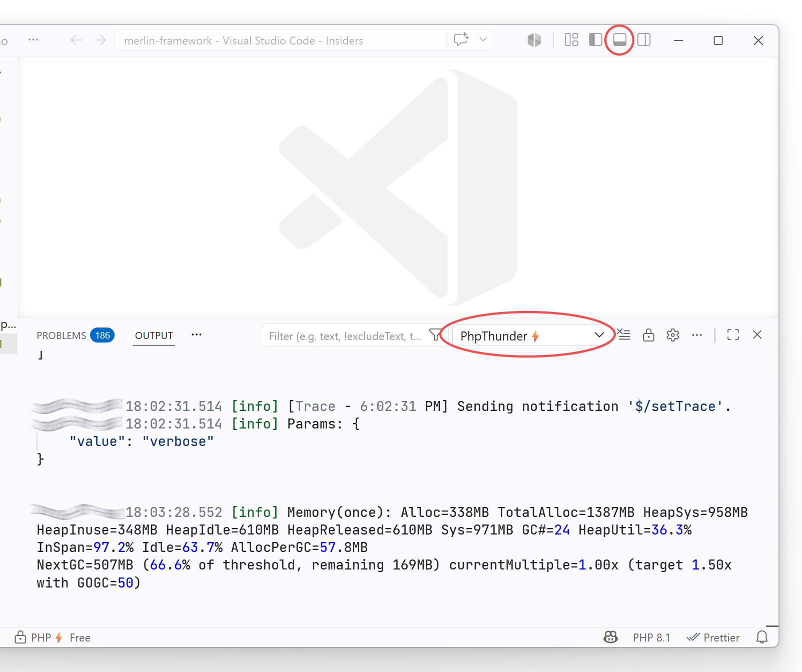Image resolution: width=802 pixels, height=672 pixels.
Task: Click the "verbose" value in output
Action: point(178,441)
